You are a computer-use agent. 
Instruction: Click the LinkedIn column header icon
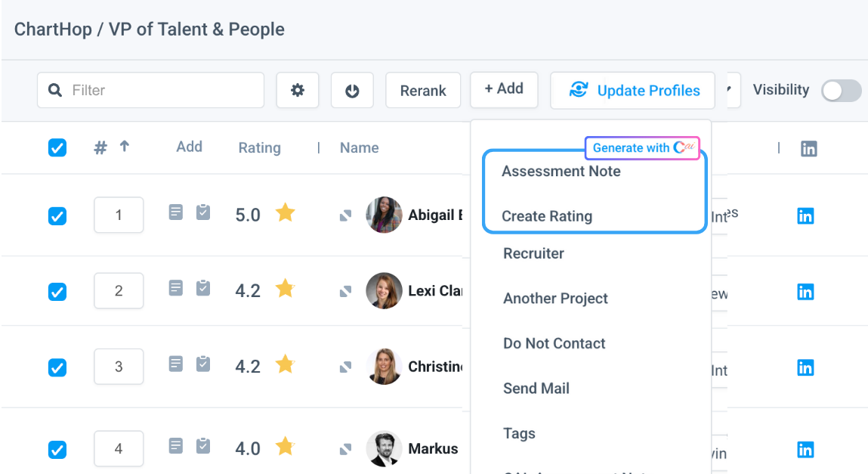click(809, 148)
